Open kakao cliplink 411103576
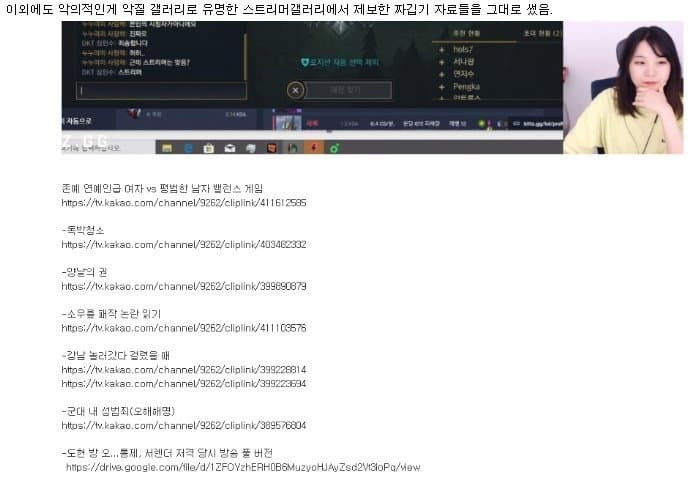Viewport: 690px width, 494px height. tap(184, 328)
